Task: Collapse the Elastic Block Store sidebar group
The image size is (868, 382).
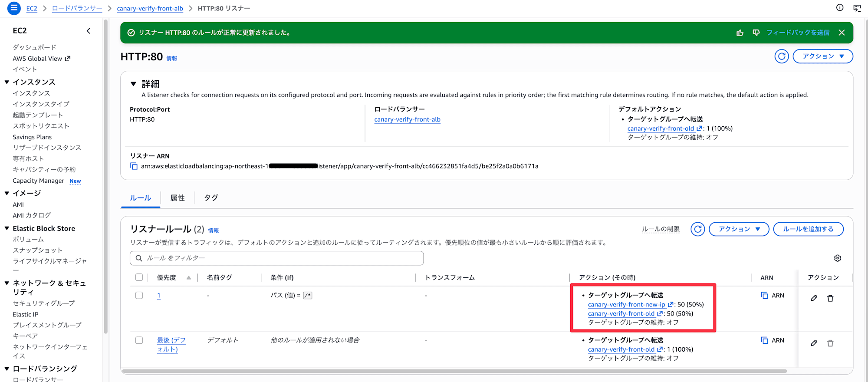Action: (7, 228)
